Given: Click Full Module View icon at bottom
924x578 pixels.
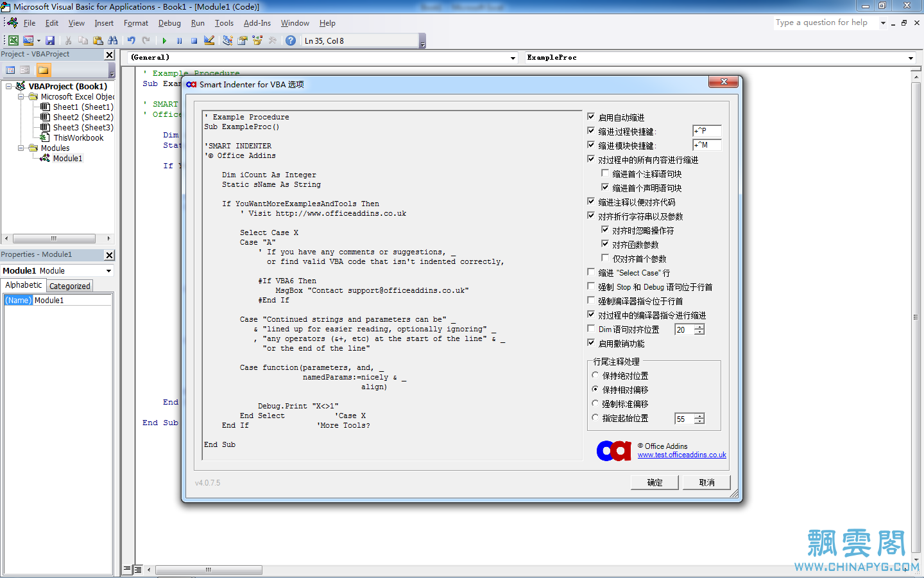Looking at the screenshot, I should pos(137,569).
